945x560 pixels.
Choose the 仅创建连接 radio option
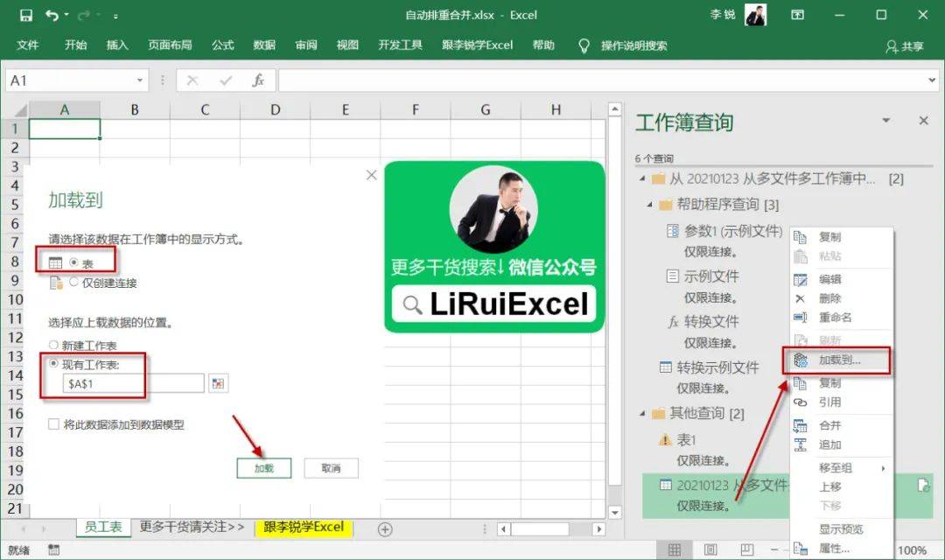click(73, 282)
